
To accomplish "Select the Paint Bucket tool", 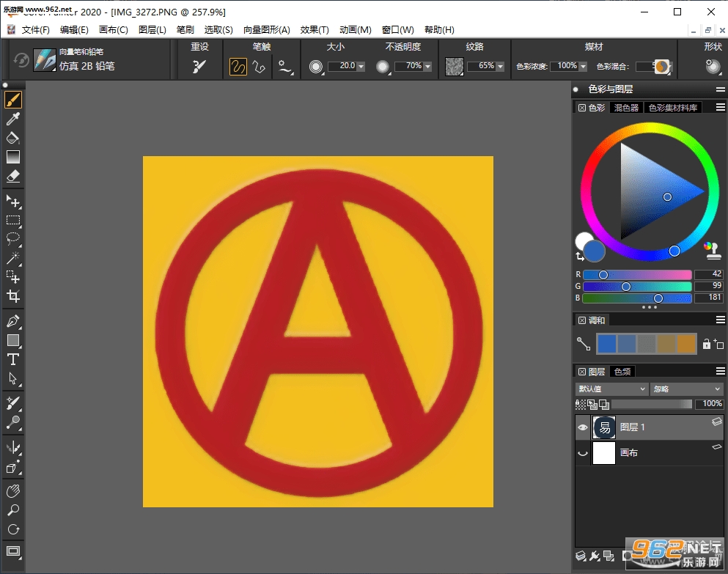I will (x=13, y=138).
